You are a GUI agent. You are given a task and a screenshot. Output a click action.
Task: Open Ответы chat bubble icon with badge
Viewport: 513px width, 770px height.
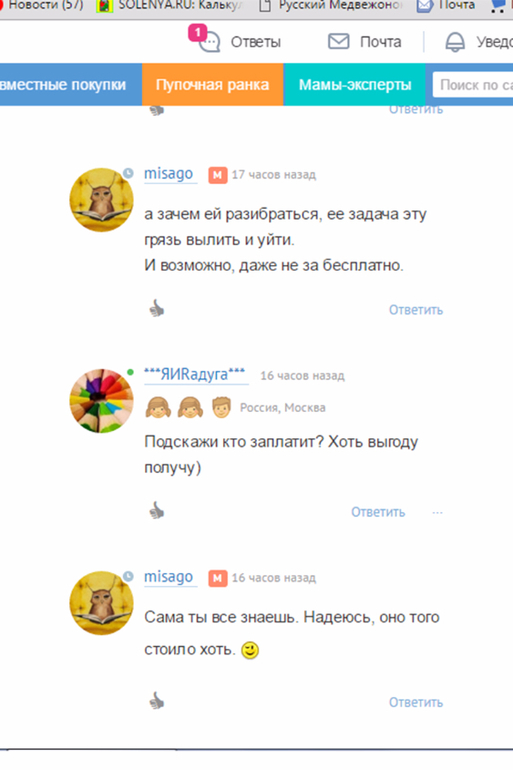coord(209,41)
